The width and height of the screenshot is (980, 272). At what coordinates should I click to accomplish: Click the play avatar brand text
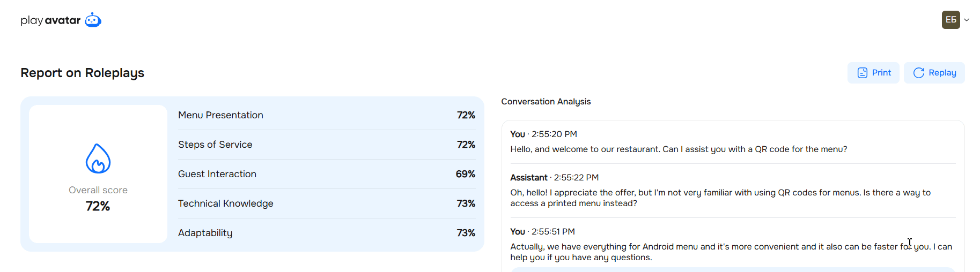[50, 20]
